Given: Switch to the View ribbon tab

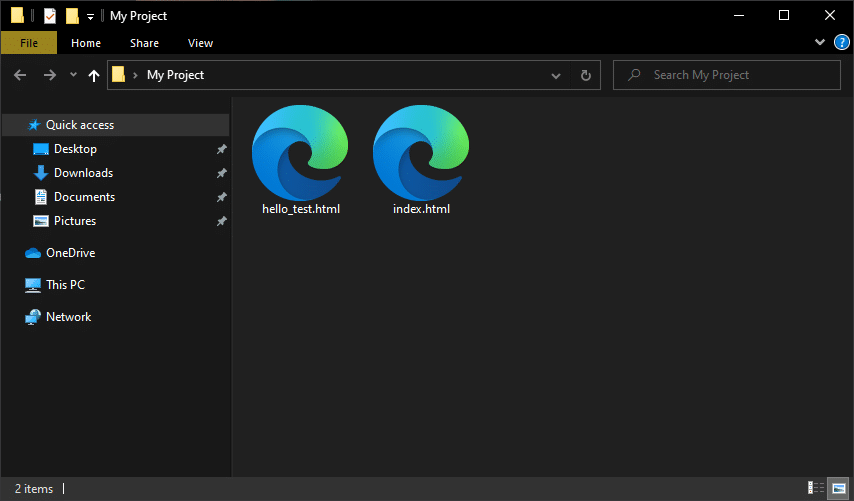Looking at the screenshot, I should (x=200, y=43).
